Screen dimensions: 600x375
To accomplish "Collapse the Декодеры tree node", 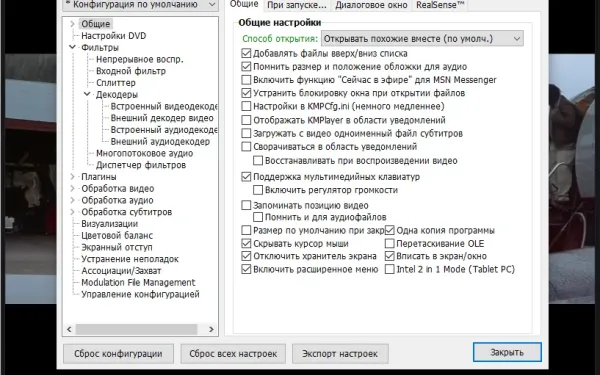I will pos(87,94).
